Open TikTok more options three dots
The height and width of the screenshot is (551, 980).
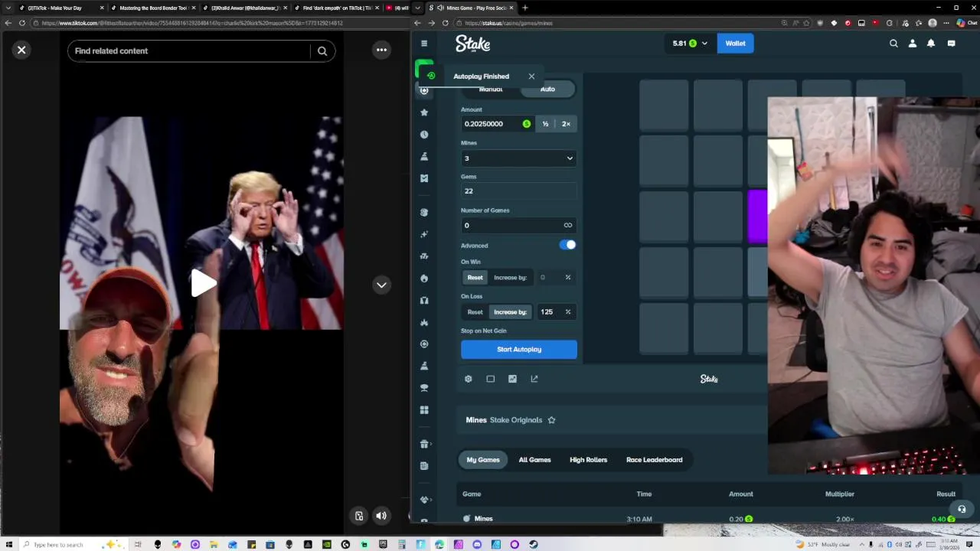click(x=381, y=50)
